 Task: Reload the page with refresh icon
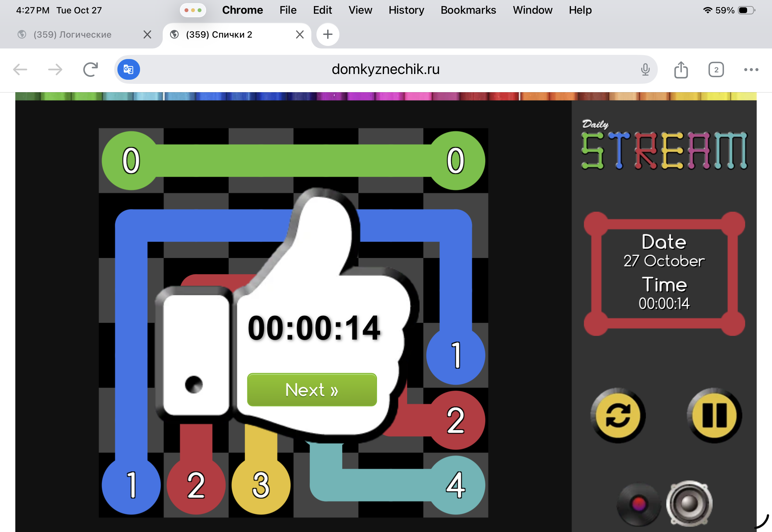(x=90, y=69)
